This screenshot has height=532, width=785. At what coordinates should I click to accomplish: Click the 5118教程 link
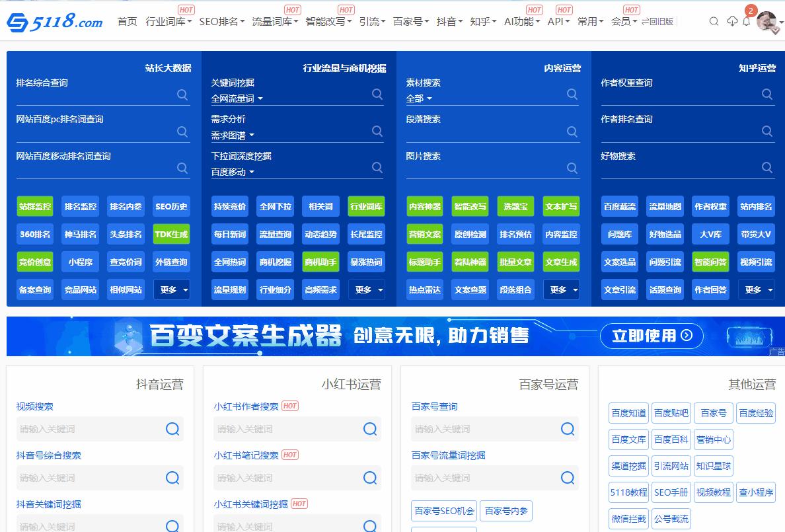click(629, 492)
